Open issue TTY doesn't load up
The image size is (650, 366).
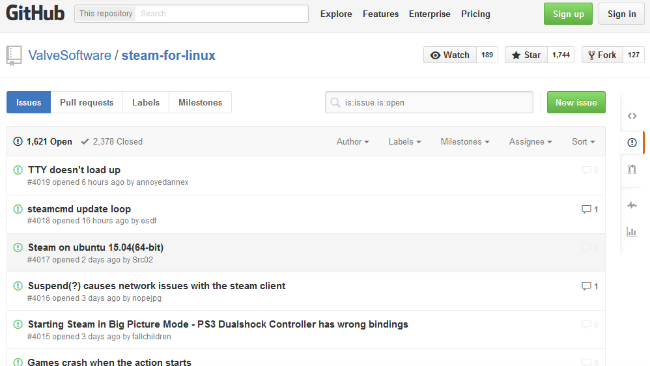coord(74,170)
